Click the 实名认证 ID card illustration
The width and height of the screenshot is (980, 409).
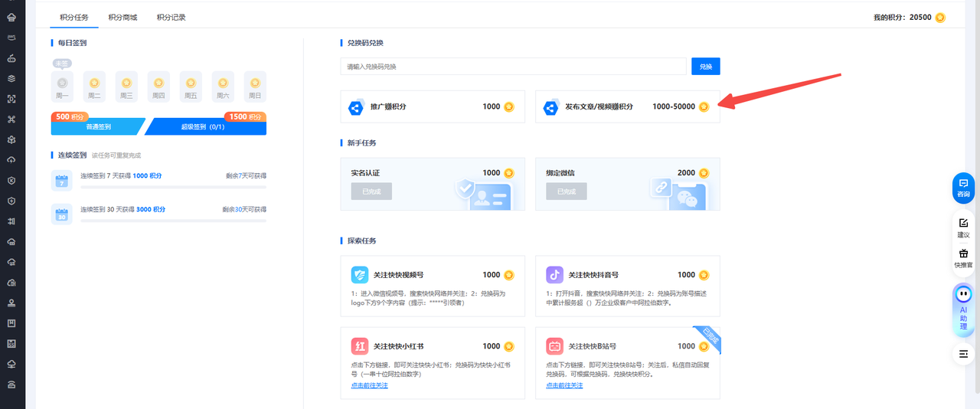click(483, 195)
